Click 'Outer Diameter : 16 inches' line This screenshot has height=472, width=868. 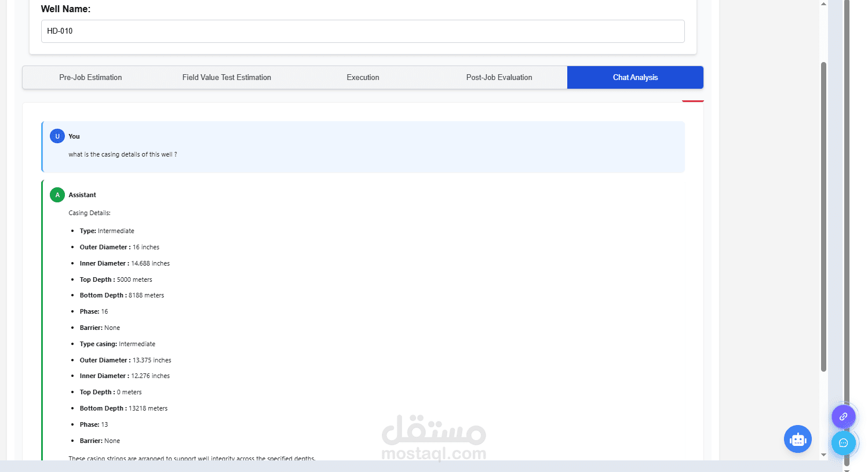119,247
